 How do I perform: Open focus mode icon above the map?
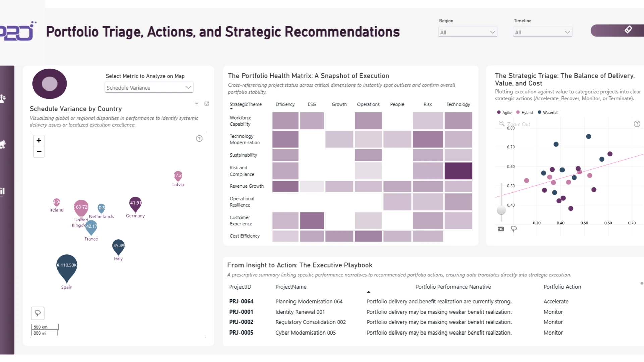coord(207,104)
